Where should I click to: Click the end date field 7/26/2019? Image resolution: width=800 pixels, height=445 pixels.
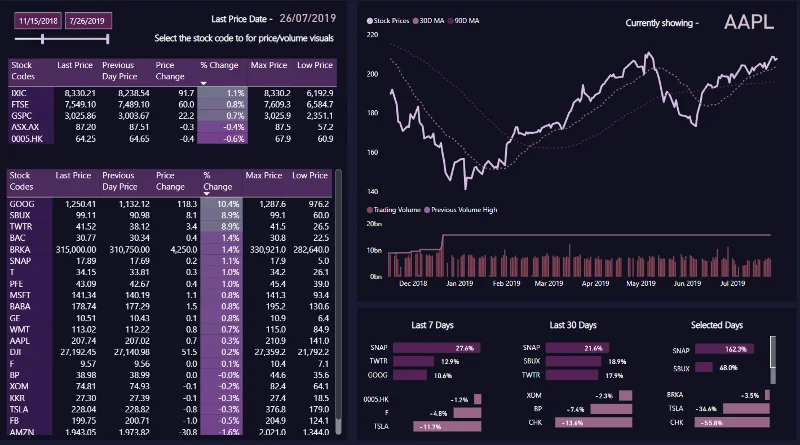click(x=88, y=21)
